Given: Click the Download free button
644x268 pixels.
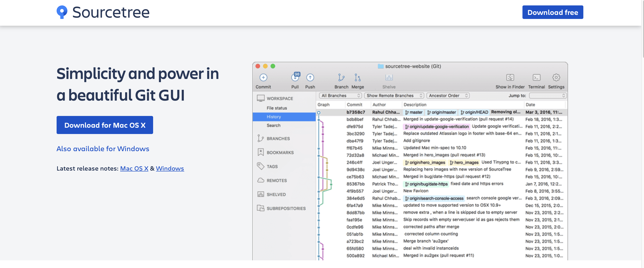Looking at the screenshot, I should (552, 12).
